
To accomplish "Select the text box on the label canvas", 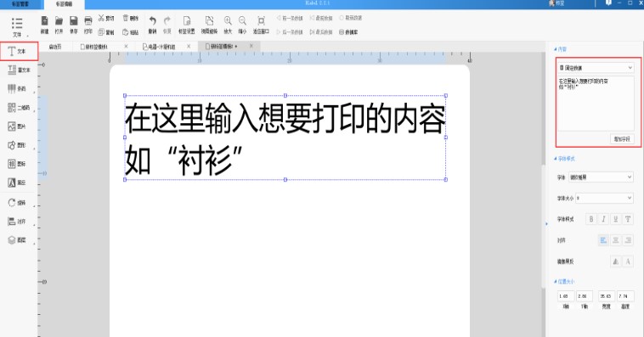I will (285, 138).
